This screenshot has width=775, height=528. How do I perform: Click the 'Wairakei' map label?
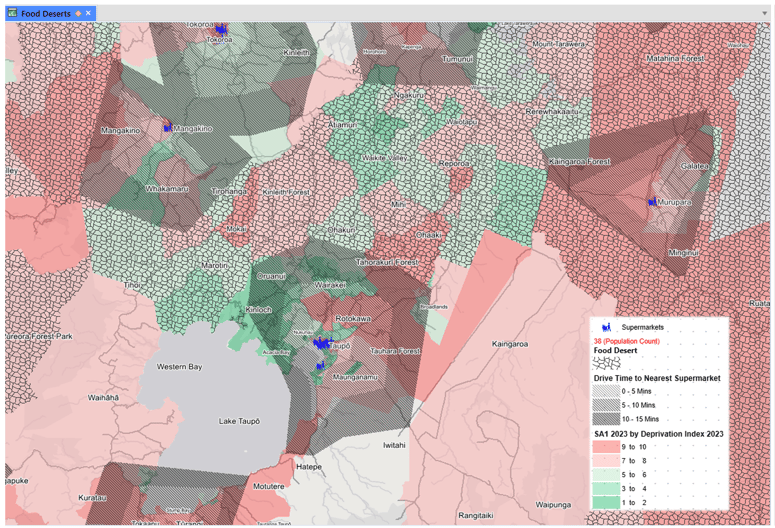330,285
